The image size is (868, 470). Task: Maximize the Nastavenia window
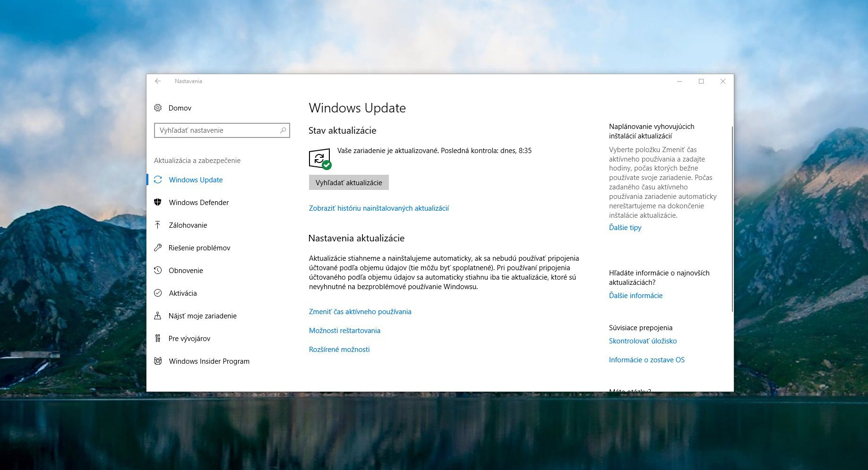point(701,81)
